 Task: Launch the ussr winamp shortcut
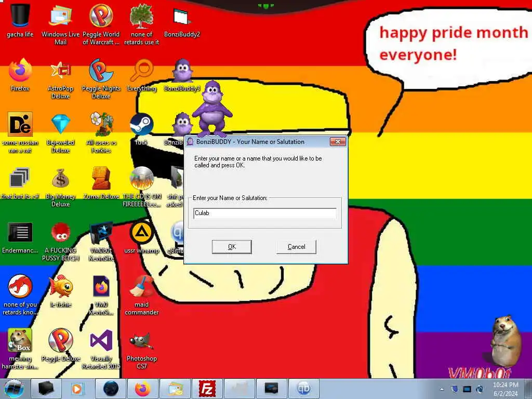coord(141,232)
